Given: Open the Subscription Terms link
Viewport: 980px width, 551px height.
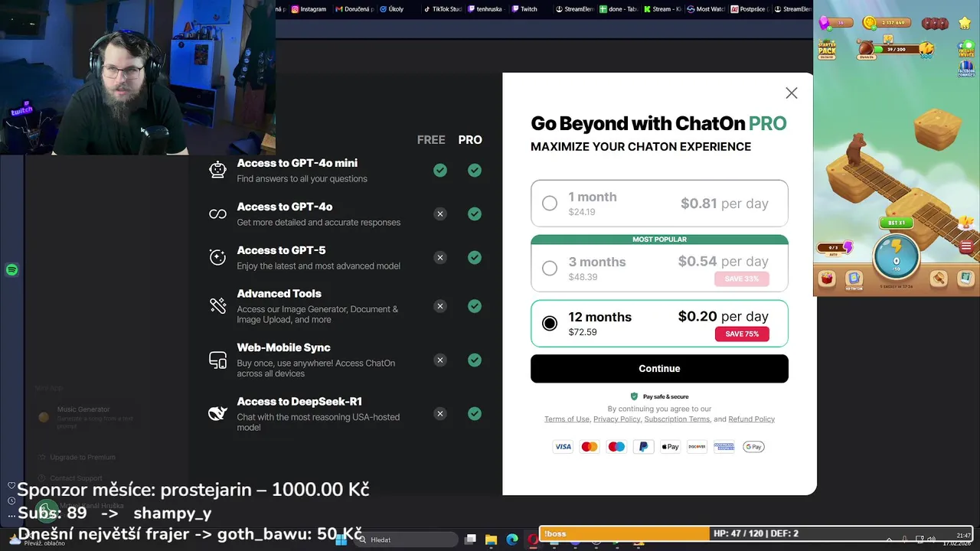Looking at the screenshot, I should [677, 419].
